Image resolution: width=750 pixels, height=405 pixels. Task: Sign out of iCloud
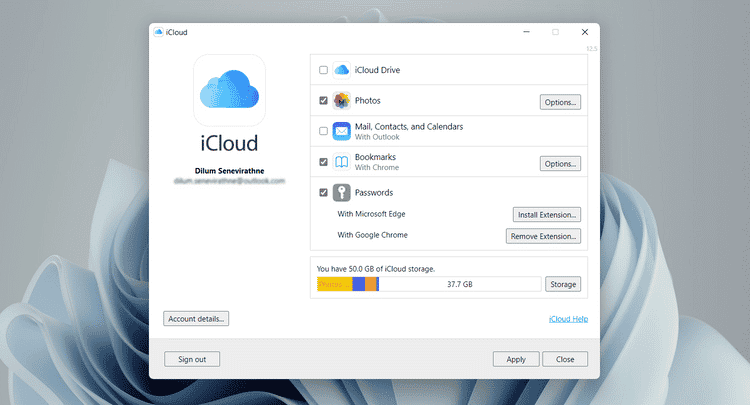tap(192, 359)
